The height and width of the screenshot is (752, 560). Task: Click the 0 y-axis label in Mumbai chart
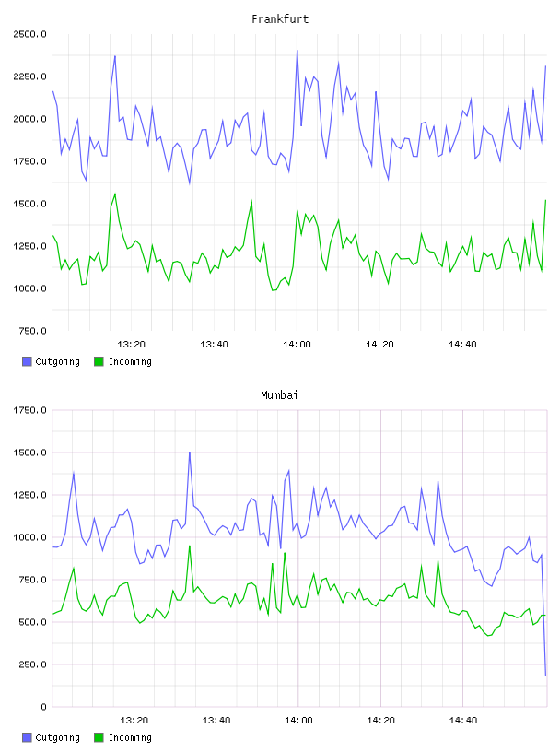click(43, 707)
